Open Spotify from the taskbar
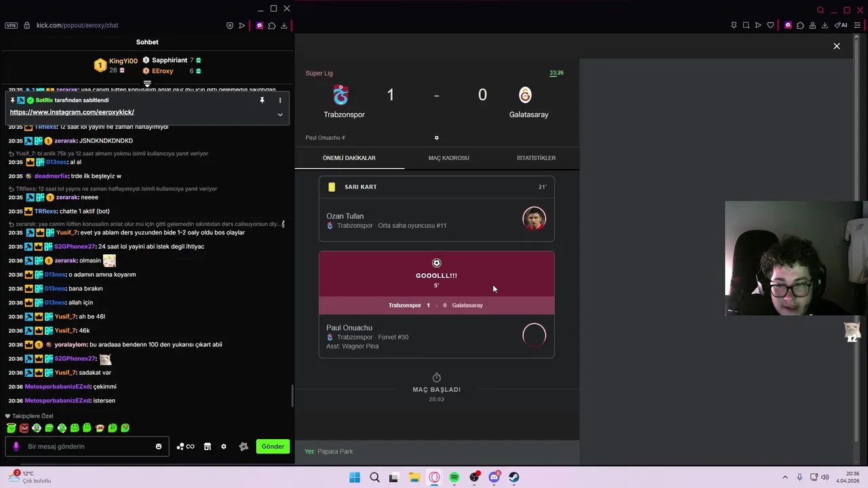 pyautogui.click(x=454, y=477)
